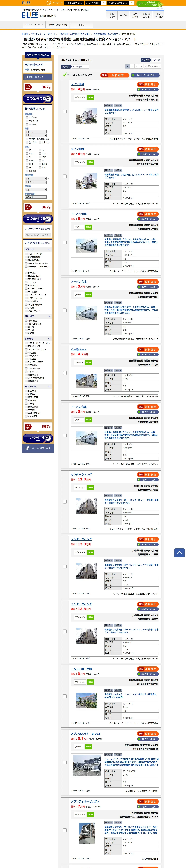Screen dimensions: 186x868
Task: Click the 路線・駅を変更 button icon
Action: tap(26, 77)
